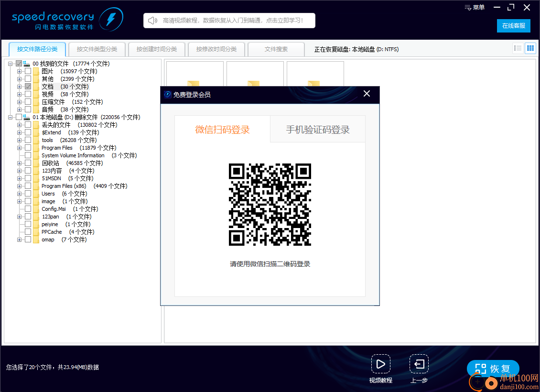Select the peiyine tree row
540x392 pixels.
point(66,224)
